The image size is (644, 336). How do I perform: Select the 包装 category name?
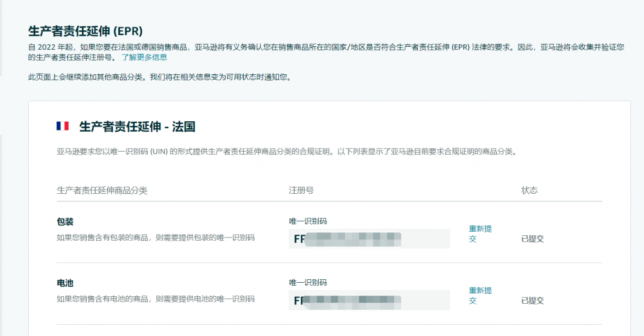[65, 222]
